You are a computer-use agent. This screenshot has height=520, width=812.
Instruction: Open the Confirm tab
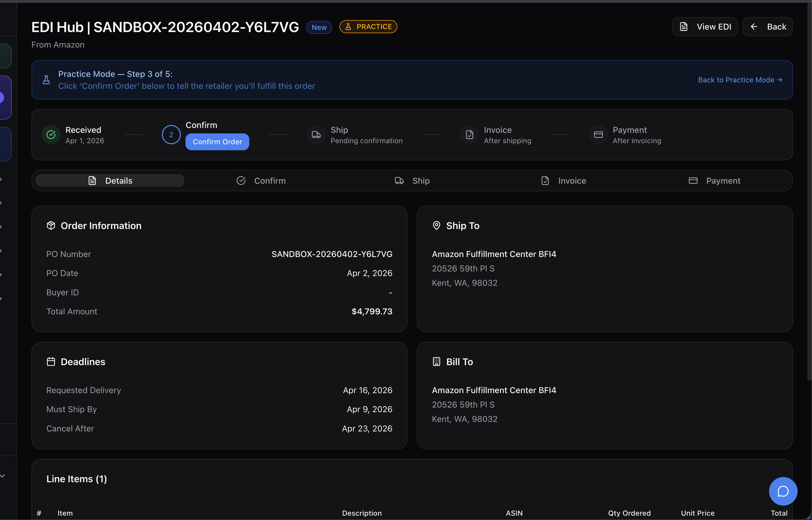(x=261, y=181)
